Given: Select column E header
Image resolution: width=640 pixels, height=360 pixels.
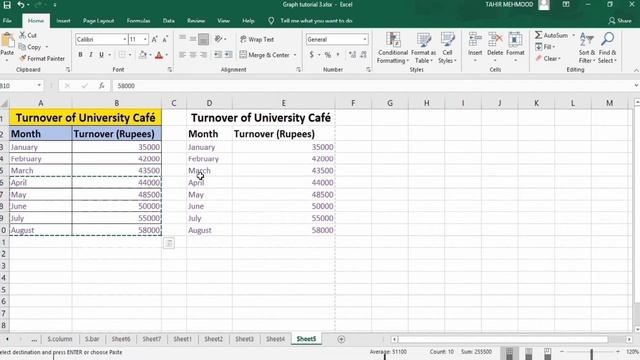Looking at the screenshot, I should 283,103.
